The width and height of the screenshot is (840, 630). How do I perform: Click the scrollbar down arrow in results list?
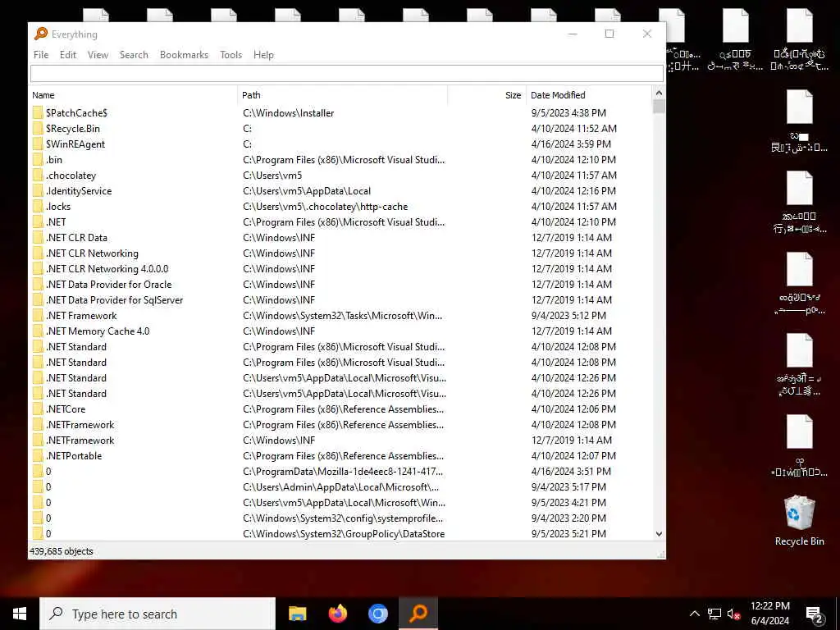coord(659,534)
